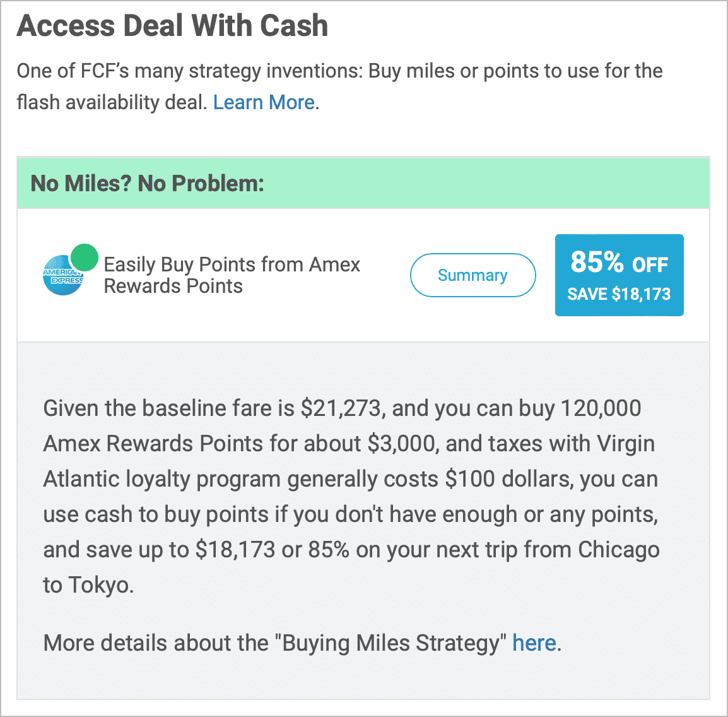
Task: Click the 120,000 points figure
Action: click(x=601, y=408)
